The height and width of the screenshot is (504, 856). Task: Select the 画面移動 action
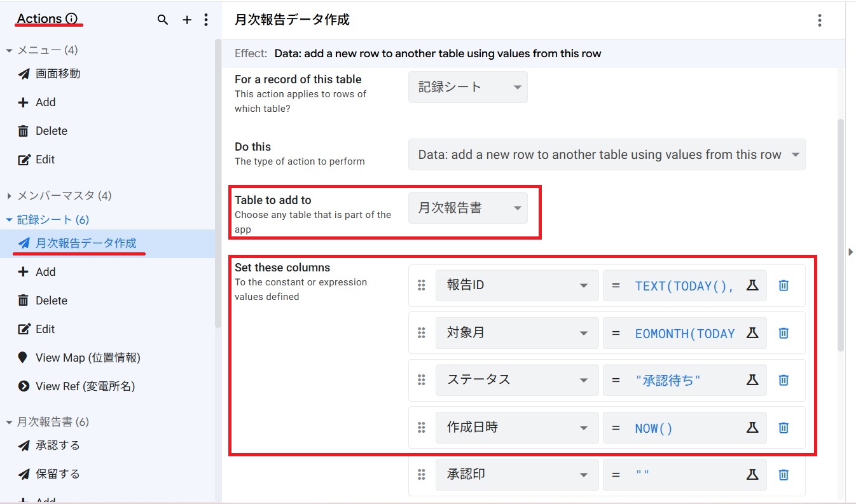coord(57,74)
